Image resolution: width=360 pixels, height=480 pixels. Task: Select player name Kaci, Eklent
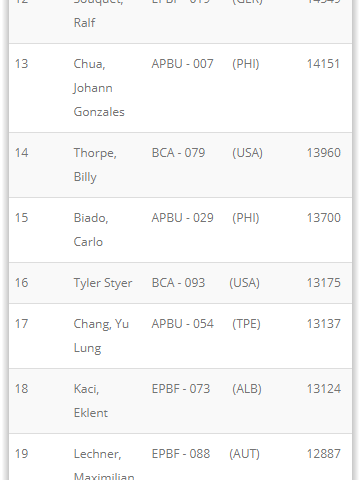pos(91,401)
